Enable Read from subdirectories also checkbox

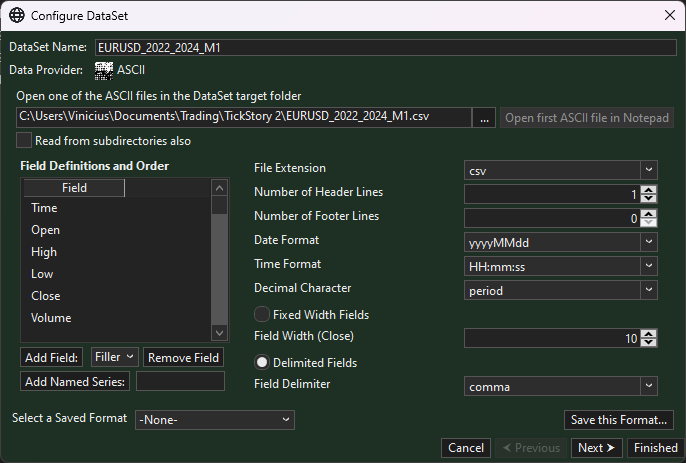(x=25, y=141)
